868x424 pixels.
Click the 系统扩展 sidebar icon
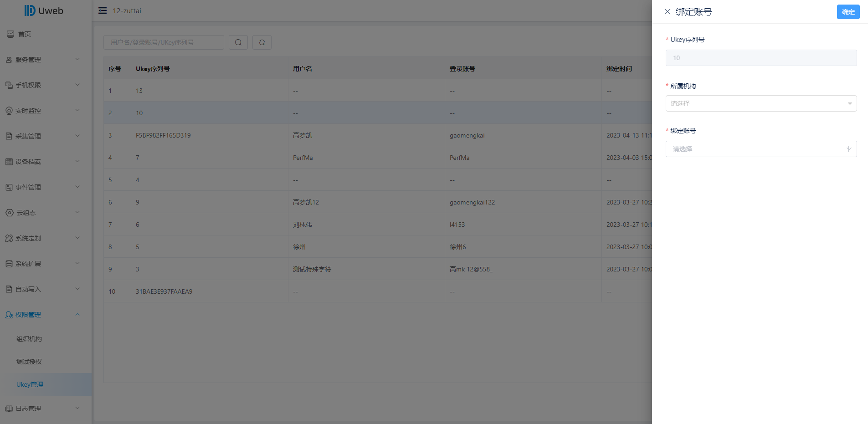pyautogui.click(x=9, y=264)
